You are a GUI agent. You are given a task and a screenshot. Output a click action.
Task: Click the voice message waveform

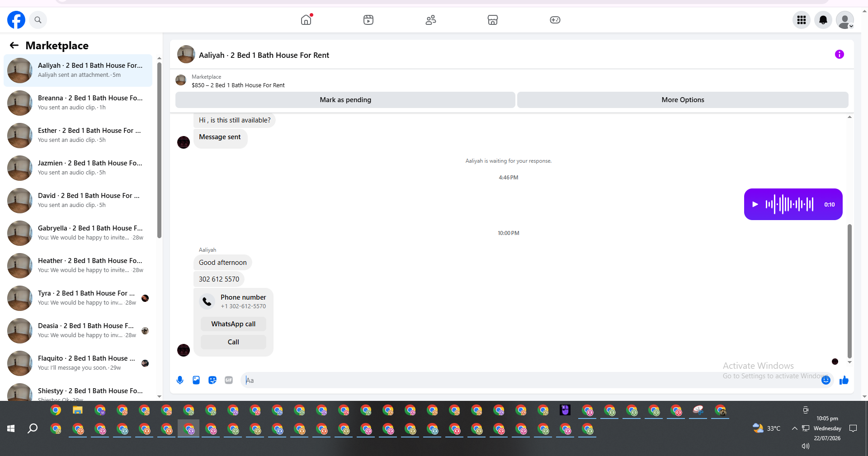(789, 204)
